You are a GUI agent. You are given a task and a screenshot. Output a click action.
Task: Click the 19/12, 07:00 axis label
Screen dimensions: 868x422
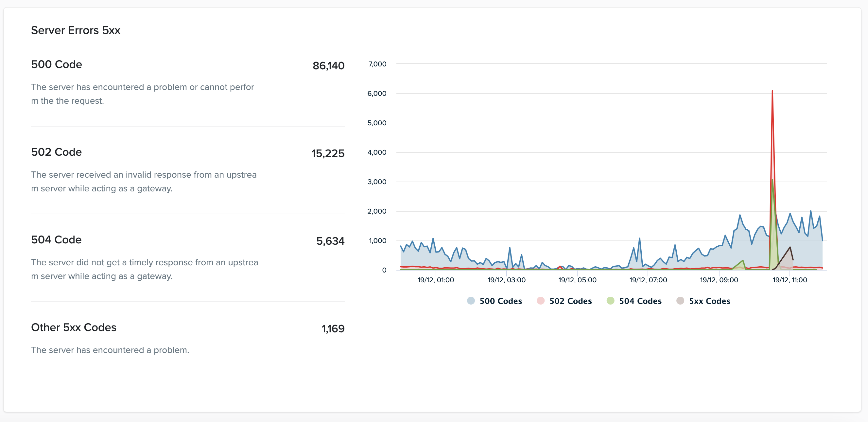click(x=648, y=280)
